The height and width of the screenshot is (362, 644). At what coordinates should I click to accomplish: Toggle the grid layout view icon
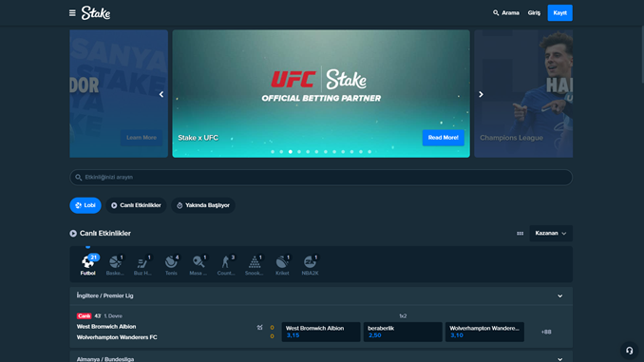point(520,234)
